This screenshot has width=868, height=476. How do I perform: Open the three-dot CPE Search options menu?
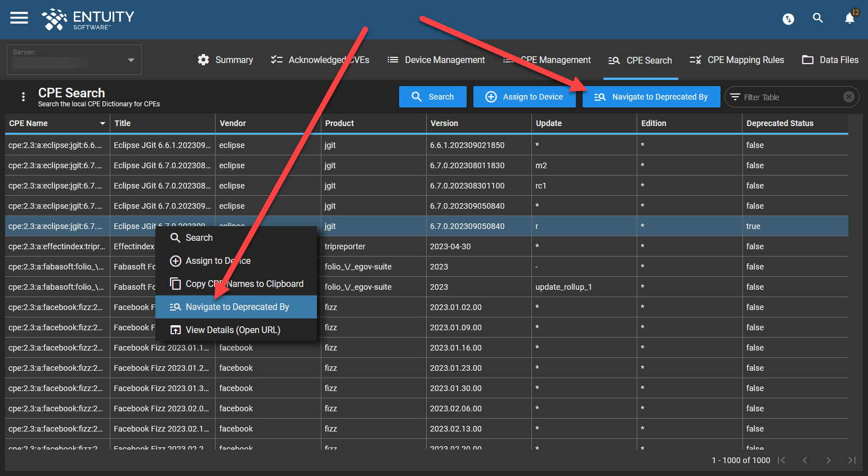point(23,97)
